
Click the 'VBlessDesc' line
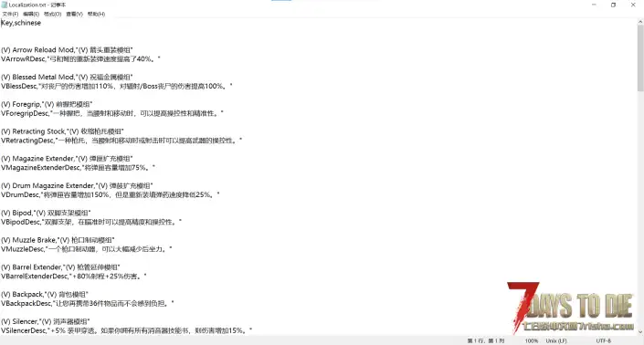click(x=117, y=86)
